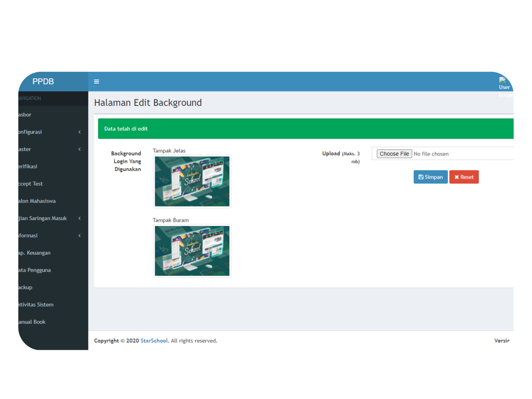This screenshot has width=532, height=399.
Task: Select Data Pengguna in sidebar
Action: click(35, 270)
